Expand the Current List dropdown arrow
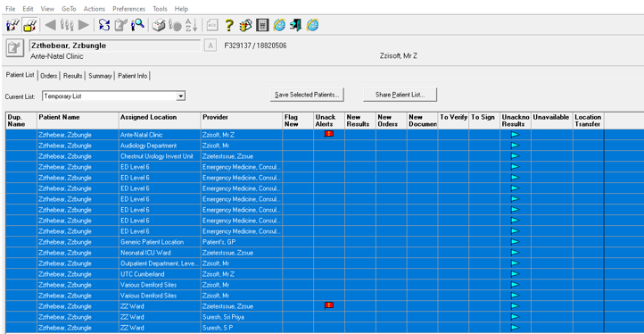The height and width of the screenshot is (334, 644). [x=180, y=96]
